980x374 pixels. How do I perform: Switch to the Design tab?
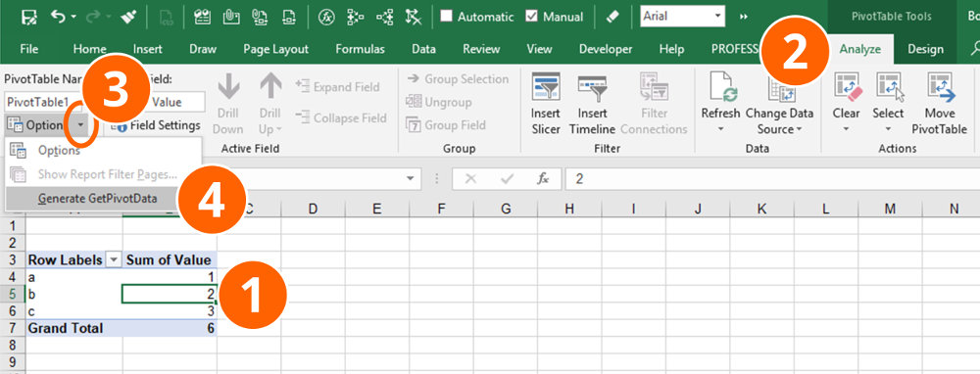(x=926, y=49)
